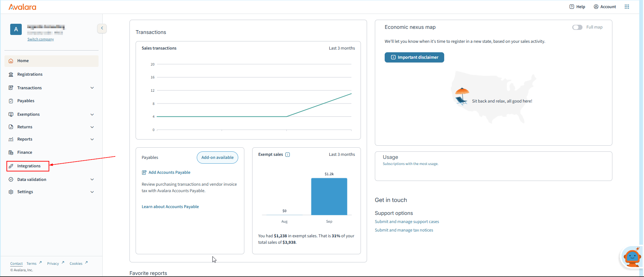Click the Registrations building icon

tap(11, 74)
